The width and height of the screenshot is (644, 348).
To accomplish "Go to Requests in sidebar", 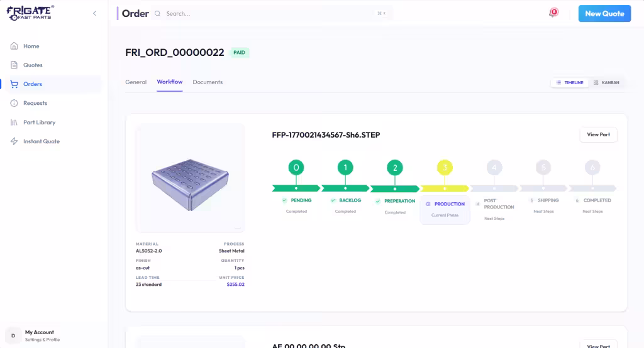I will point(35,103).
